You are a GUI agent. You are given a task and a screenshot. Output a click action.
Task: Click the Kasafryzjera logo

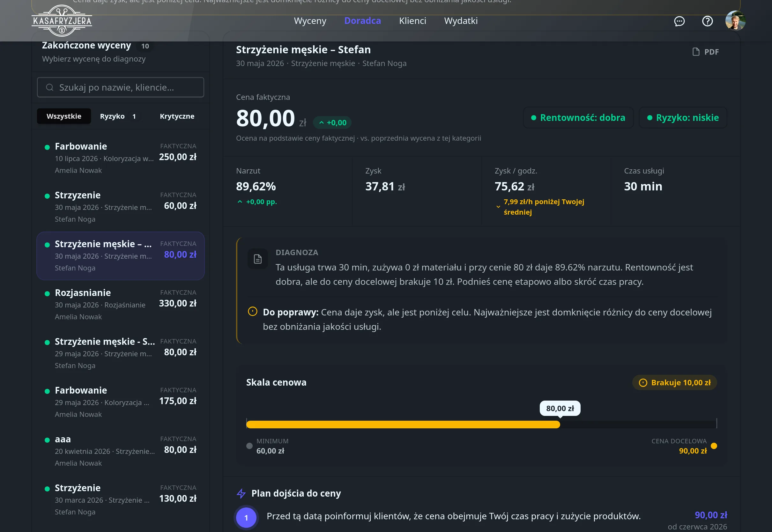point(62,21)
